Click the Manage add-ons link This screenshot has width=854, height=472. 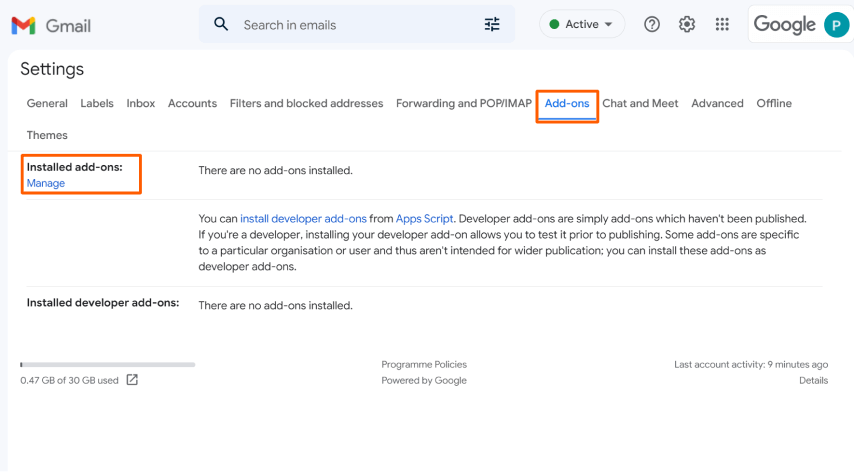[46, 183]
